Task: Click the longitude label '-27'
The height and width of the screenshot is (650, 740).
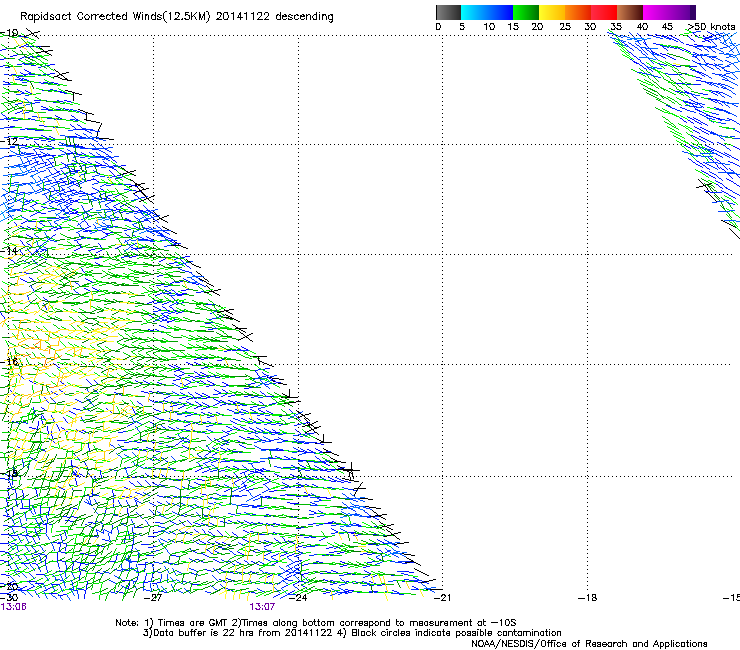Action: (x=153, y=598)
